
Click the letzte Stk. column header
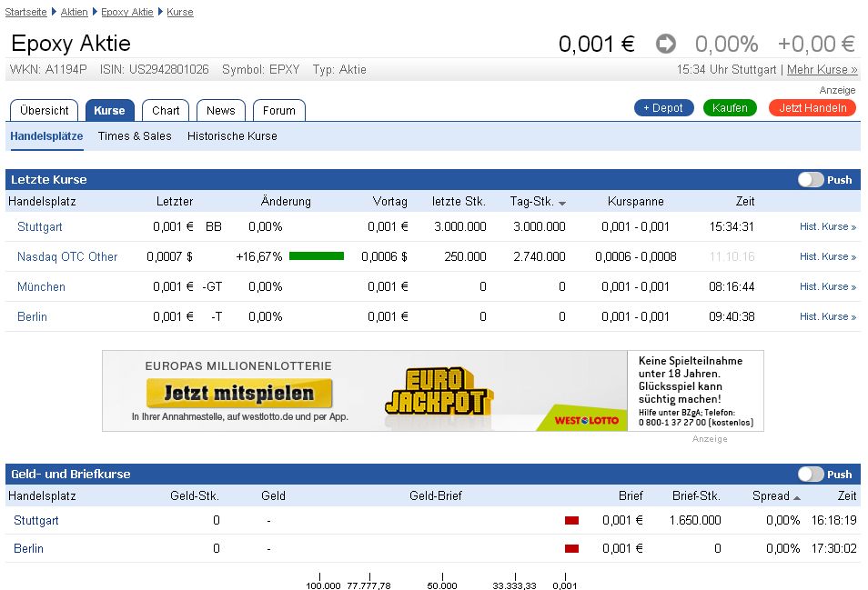(x=459, y=201)
